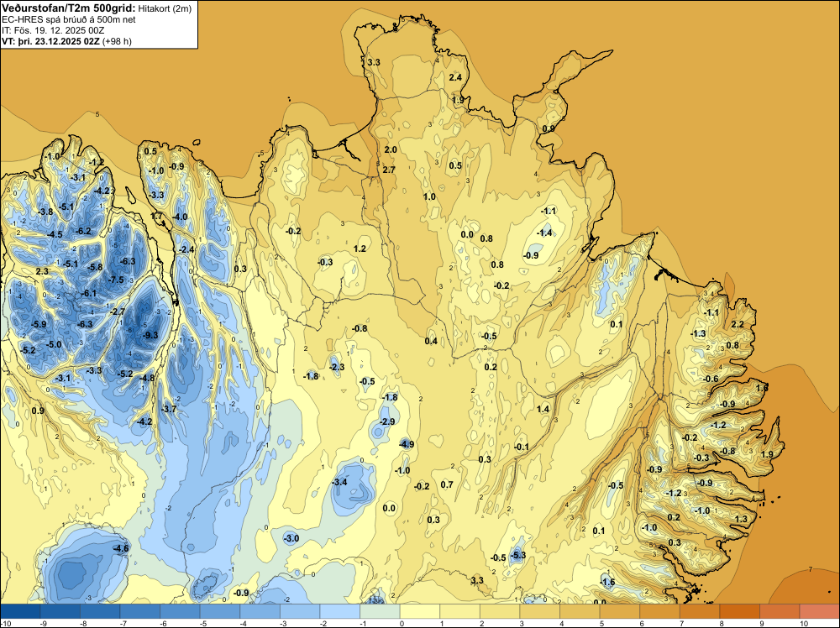Select legend swatch between 9 and 10
The height and width of the screenshot is (628, 840).
pos(780,611)
